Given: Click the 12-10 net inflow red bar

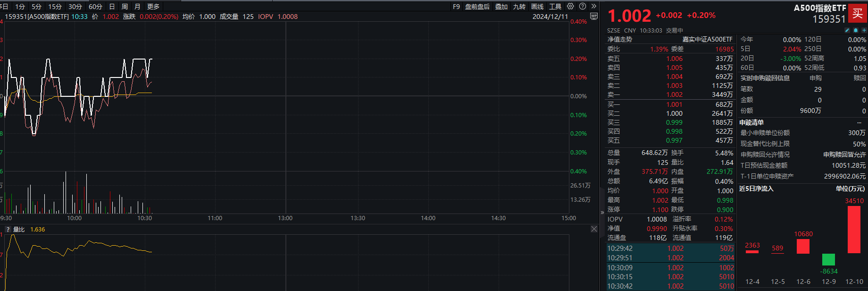Looking at the screenshot, I should point(854,230).
